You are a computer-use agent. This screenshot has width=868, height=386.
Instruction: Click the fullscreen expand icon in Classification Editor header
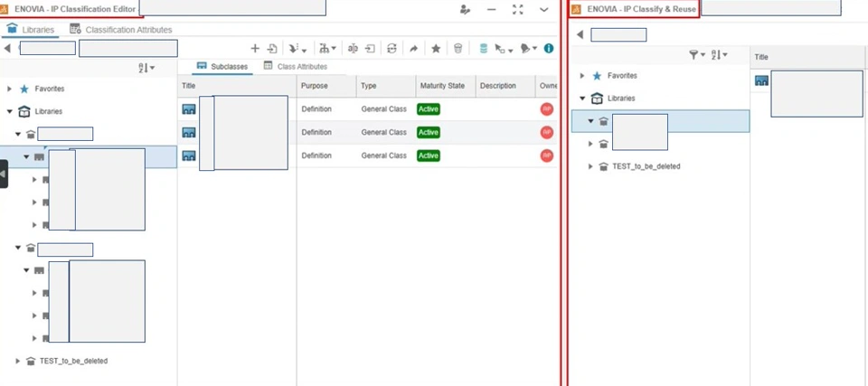pyautogui.click(x=517, y=9)
